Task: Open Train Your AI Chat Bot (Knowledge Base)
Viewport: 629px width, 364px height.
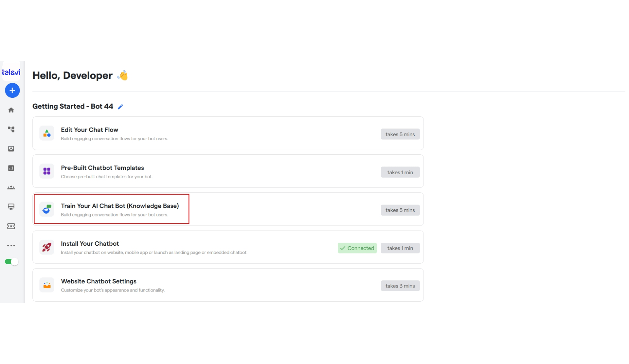Action: [x=228, y=209]
